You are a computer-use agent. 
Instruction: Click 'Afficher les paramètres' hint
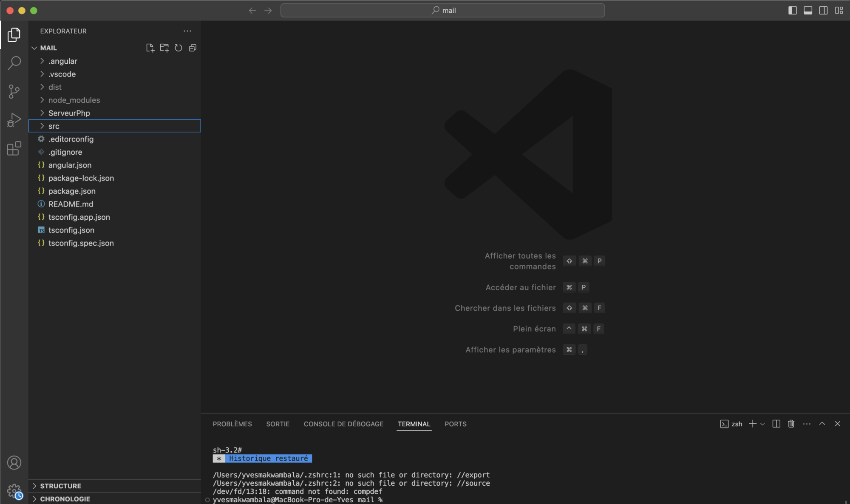(510, 350)
